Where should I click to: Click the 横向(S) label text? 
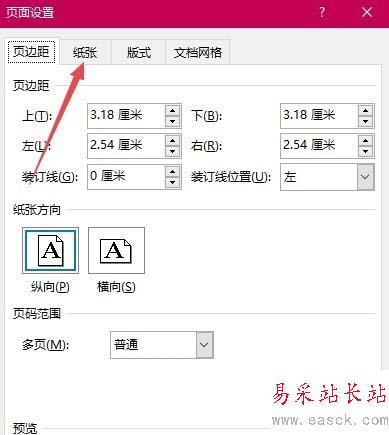click(x=116, y=287)
